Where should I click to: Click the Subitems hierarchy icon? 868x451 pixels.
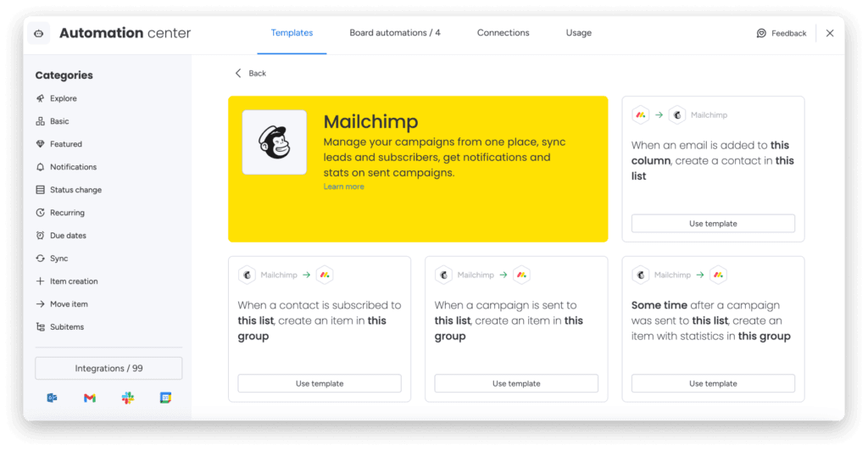(41, 327)
